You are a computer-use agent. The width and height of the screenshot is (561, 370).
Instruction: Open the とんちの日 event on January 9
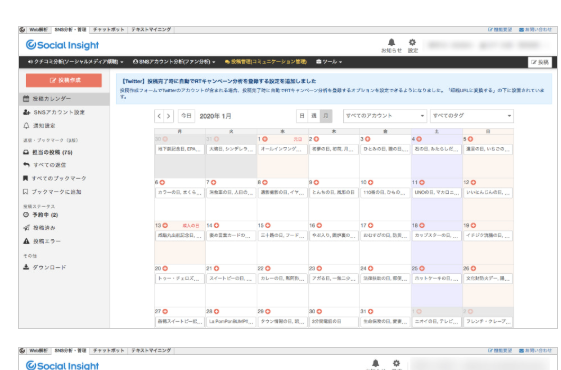tap(333, 193)
